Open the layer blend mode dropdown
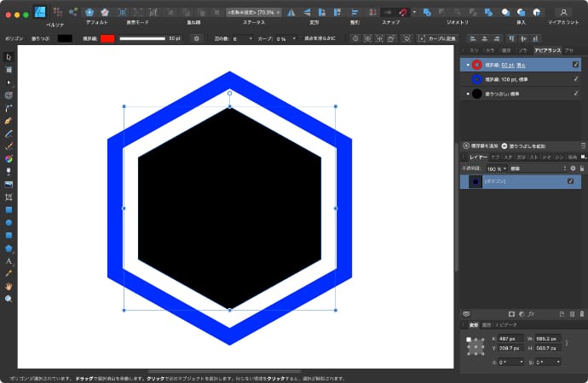The image size is (588, 383). (538, 169)
